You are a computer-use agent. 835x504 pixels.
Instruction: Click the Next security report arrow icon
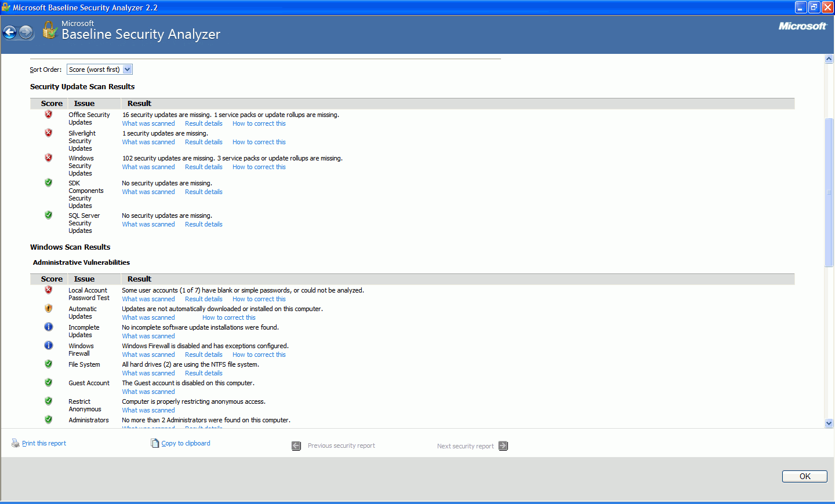click(503, 445)
